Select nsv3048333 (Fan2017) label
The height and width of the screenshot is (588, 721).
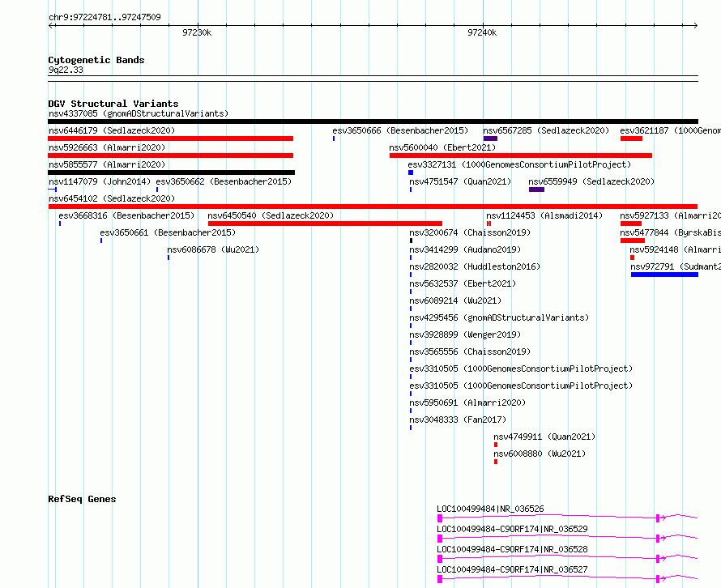click(x=458, y=420)
